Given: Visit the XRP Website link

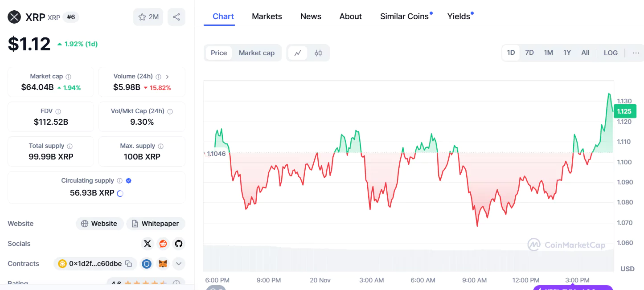Looking at the screenshot, I should click(100, 224).
